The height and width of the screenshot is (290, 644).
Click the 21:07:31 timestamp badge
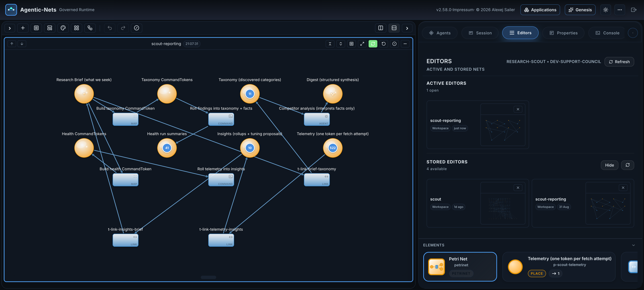click(x=192, y=44)
